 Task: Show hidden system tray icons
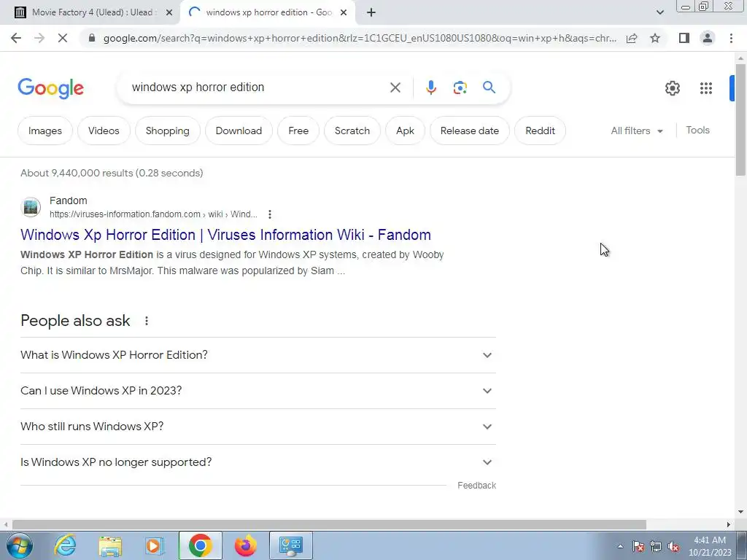point(620,546)
